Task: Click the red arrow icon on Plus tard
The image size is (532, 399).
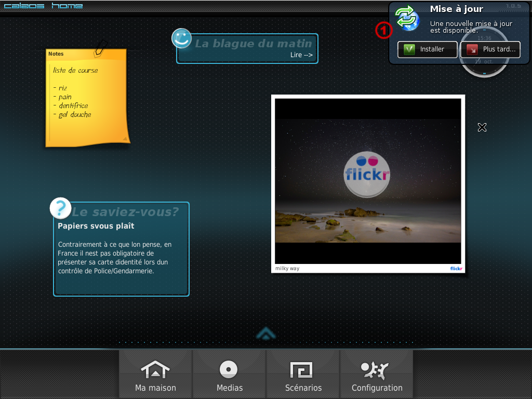Action: tap(472, 49)
